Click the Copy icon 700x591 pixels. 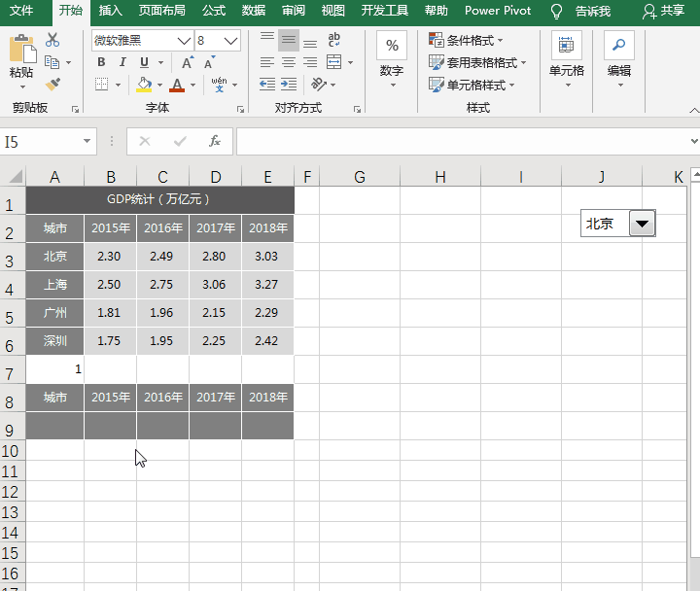click(x=52, y=62)
